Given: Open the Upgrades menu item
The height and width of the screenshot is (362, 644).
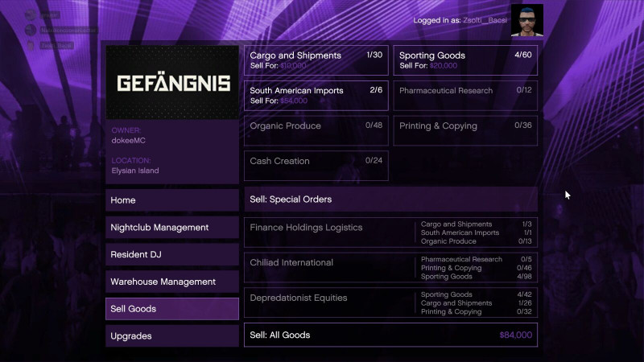Looking at the screenshot, I should (x=172, y=335).
